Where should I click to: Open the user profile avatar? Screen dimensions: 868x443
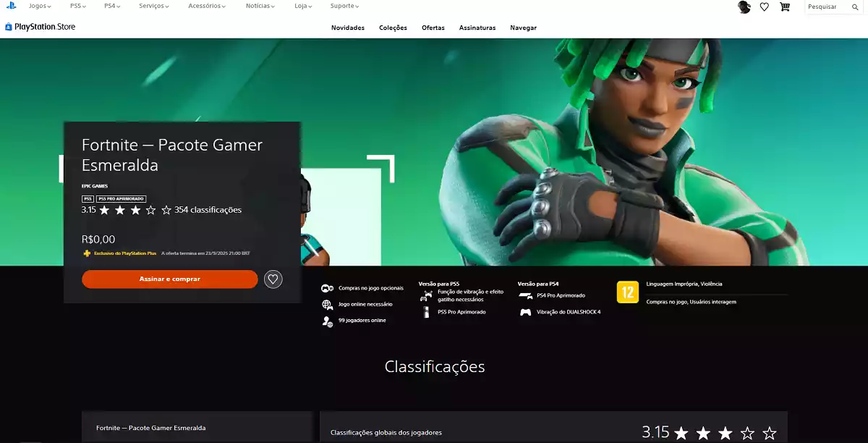point(744,7)
